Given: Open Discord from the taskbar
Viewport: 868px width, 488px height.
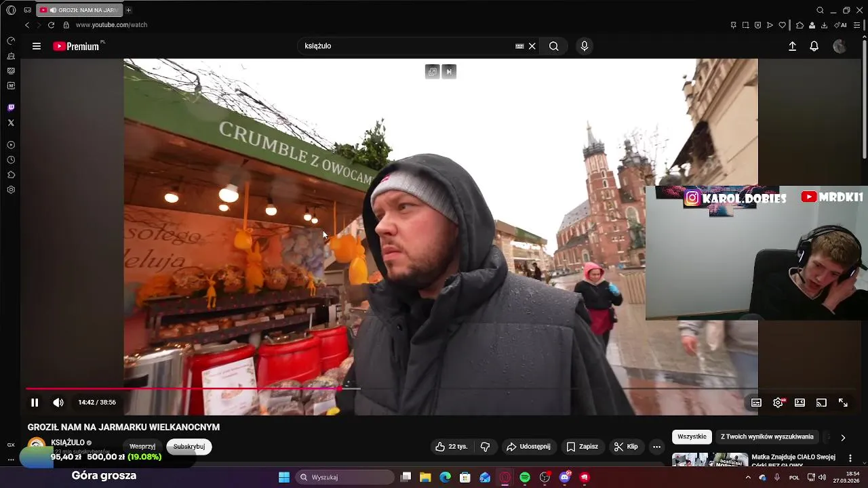Looking at the screenshot, I should point(565,477).
